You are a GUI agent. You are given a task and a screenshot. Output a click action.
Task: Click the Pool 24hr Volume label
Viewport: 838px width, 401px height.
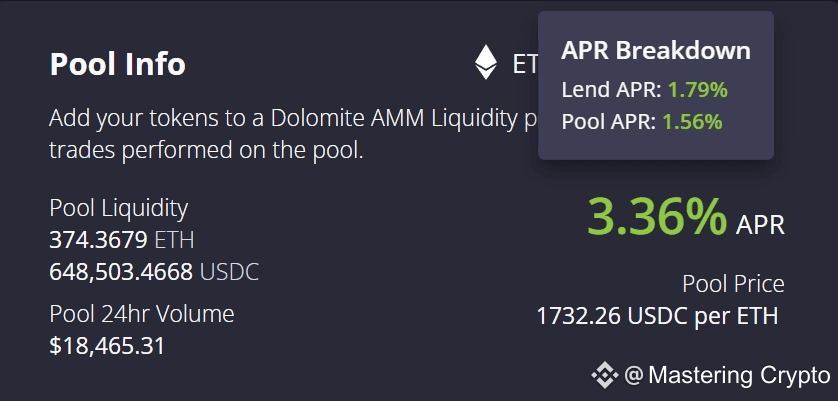142,314
